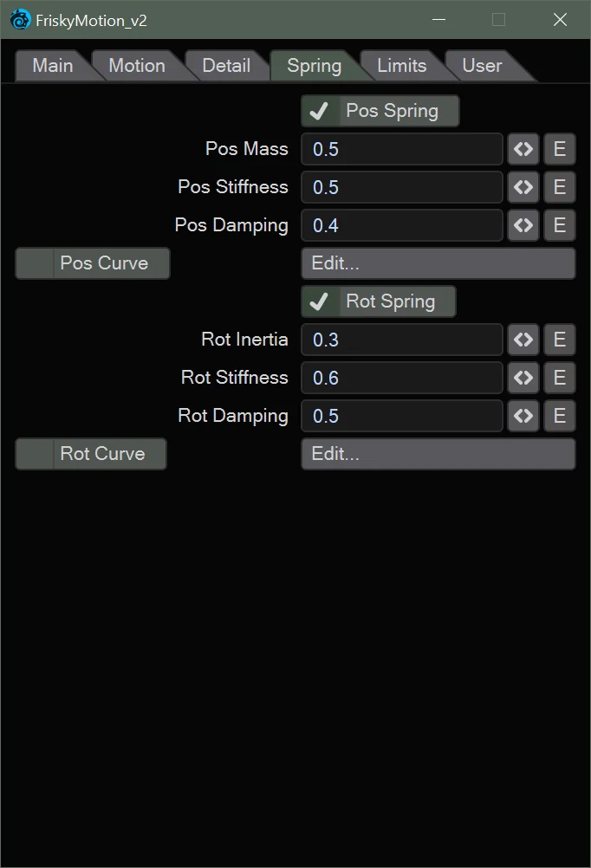This screenshot has width=591, height=868.
Task: Open the Motion tab
Action: 134,65
